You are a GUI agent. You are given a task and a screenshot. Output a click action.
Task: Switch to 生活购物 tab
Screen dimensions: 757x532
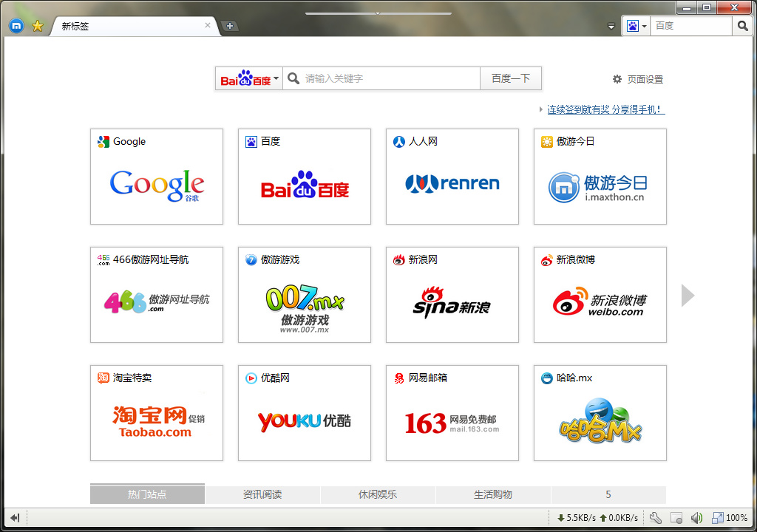click(x=493, y=494)
